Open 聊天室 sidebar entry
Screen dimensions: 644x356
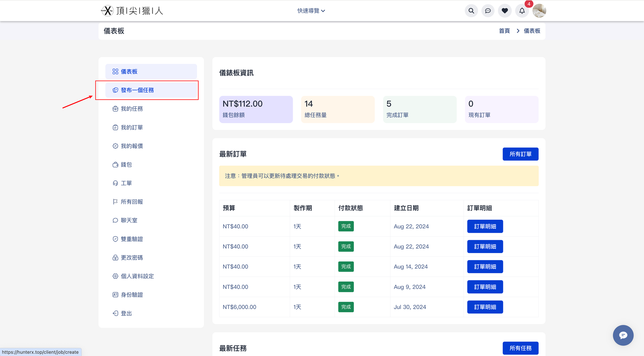[129, 221]
